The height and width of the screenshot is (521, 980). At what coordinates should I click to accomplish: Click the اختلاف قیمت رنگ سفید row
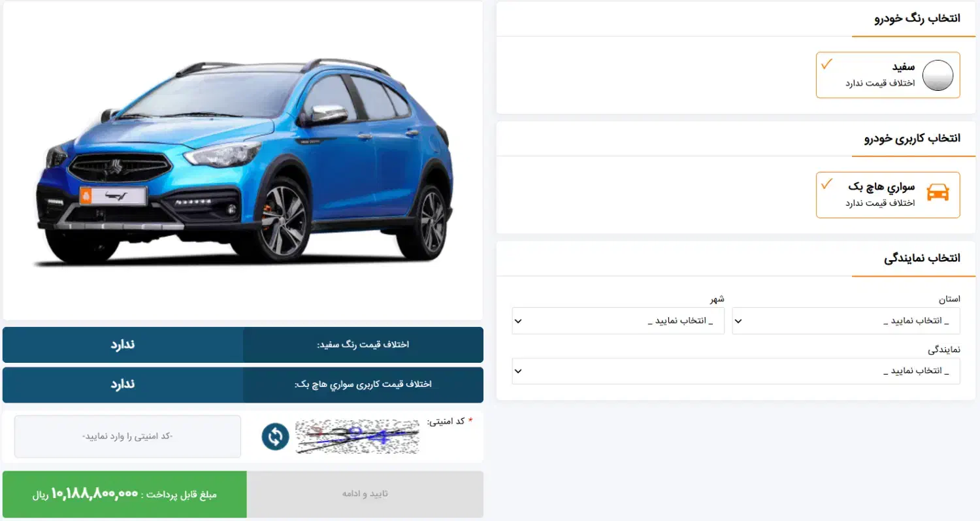tap(243, 345)
